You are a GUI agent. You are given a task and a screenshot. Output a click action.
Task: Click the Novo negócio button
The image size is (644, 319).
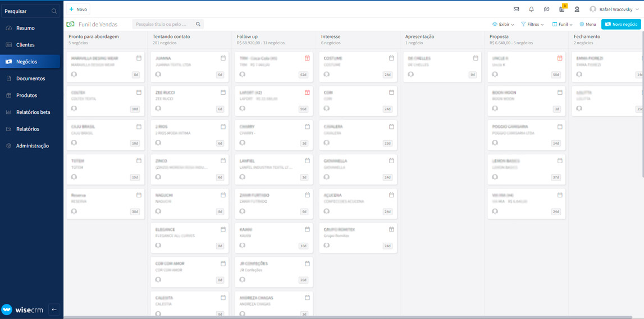(x=621, y=25)
